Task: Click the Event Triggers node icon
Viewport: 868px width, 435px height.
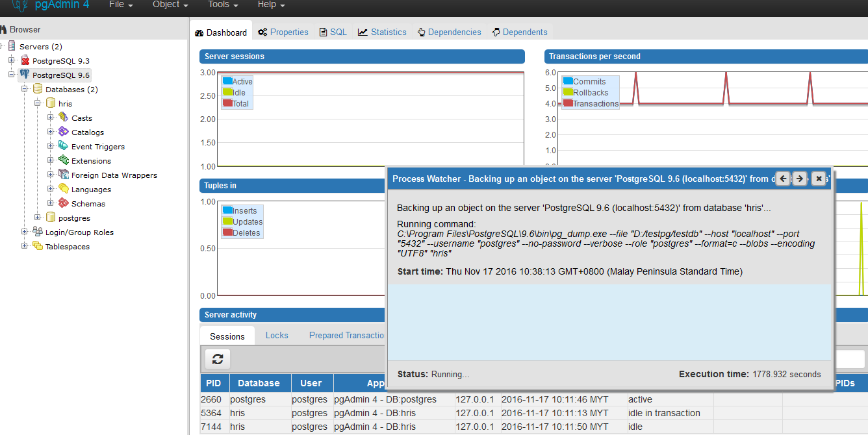Action: pos(64,146)
